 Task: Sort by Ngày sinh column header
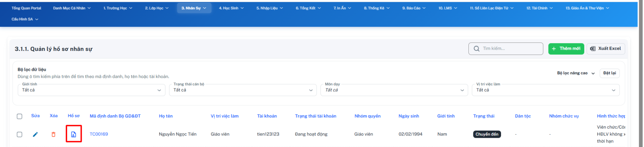[409, 116]
